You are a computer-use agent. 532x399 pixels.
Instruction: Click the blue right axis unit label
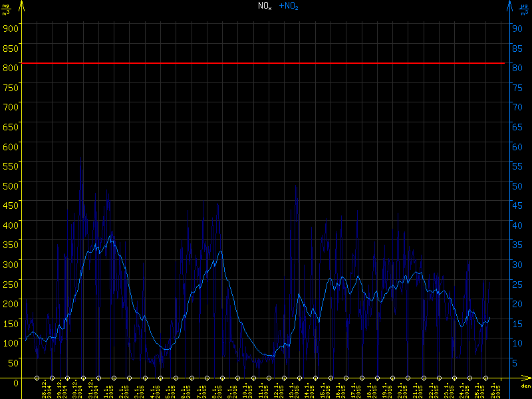(525, 9)
